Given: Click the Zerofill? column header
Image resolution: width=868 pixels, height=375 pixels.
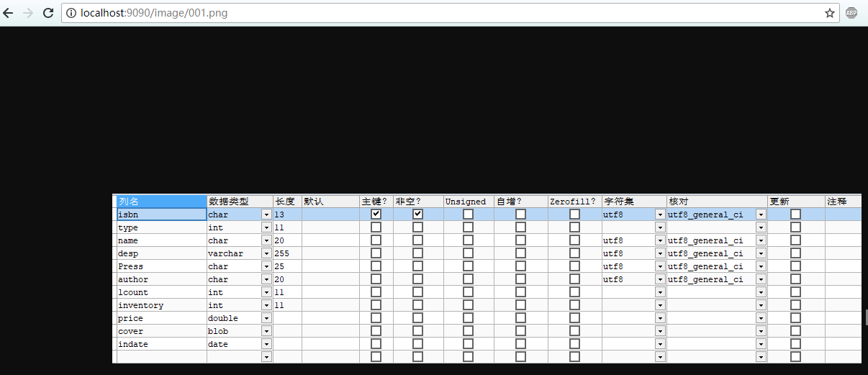Looking at the screenshot, I should [575, 202].
